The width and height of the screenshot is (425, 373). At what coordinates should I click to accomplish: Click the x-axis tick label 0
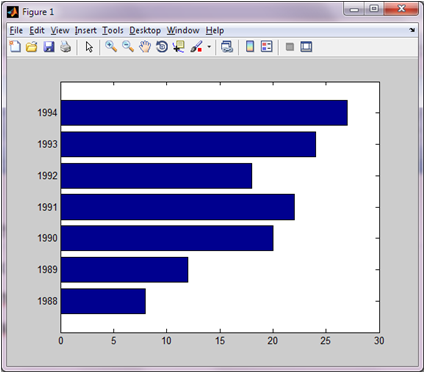[x=61, y=341]
